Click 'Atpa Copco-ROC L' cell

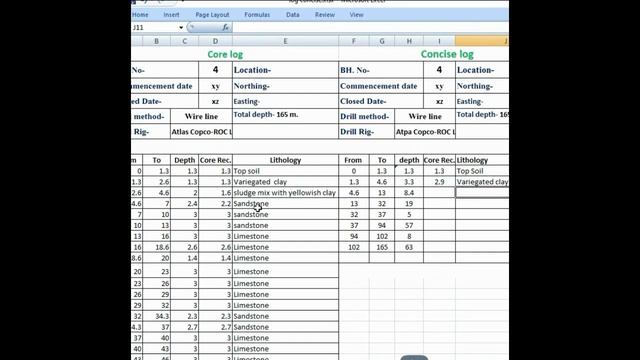[x=425, y=132]
